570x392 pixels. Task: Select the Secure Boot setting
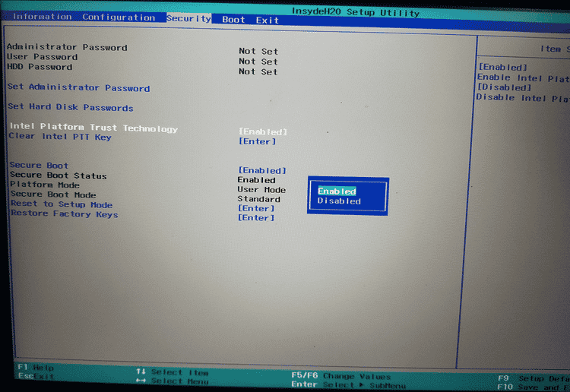click(x=39, y=166)
